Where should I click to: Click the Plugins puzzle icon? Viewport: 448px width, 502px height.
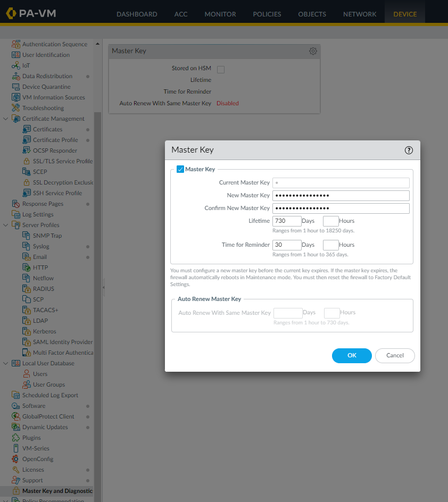click(15, 438)
